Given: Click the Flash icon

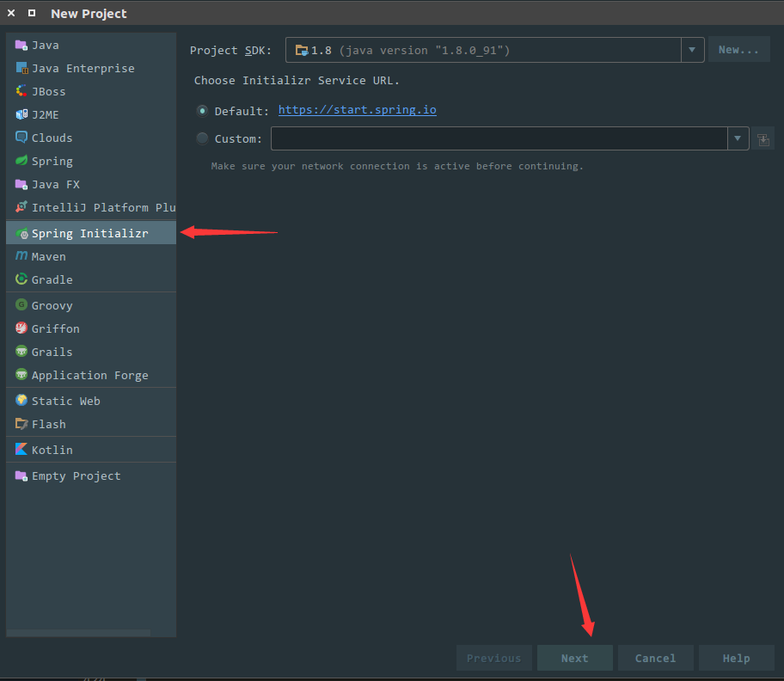Looking at the screenshot, I should 21,424.
